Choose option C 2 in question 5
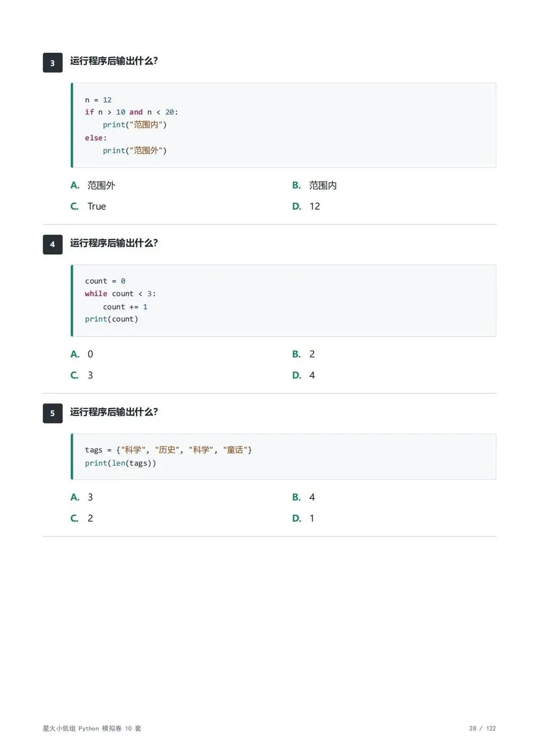Image resolution: width=539 pixels, height=756 pixels. tap(82, 518)
